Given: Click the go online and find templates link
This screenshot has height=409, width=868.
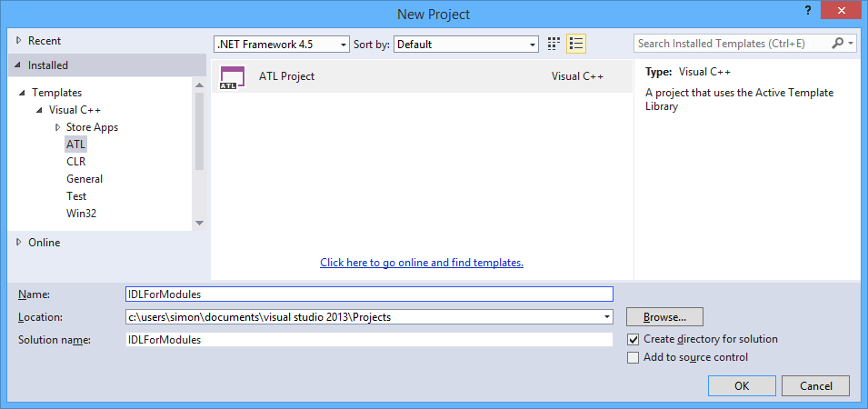Looking at the screenshot, I should click(422, 263).
